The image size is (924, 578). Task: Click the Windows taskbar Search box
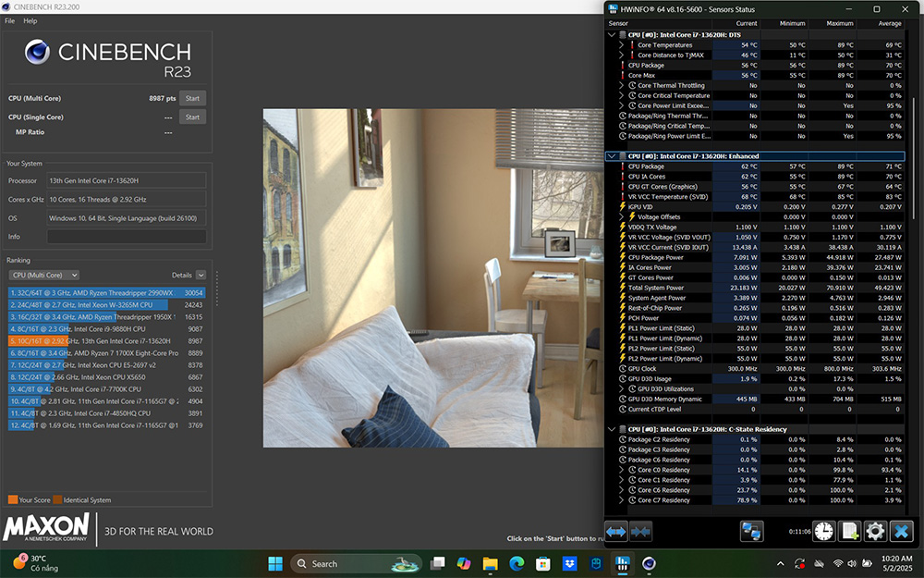pyautogui.click(x=356, y=563)
